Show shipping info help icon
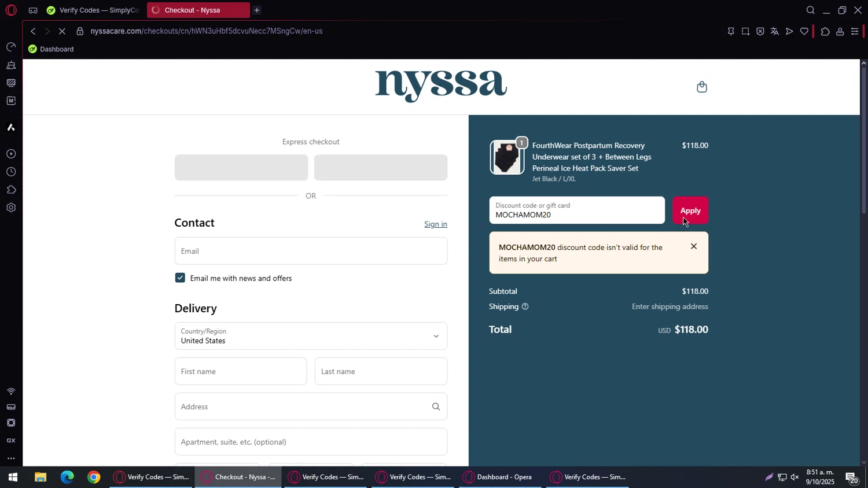This screenshot has height=488, width=868. 525,306
